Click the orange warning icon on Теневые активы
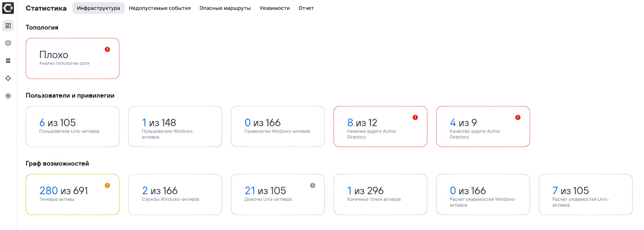 [107, 186]
